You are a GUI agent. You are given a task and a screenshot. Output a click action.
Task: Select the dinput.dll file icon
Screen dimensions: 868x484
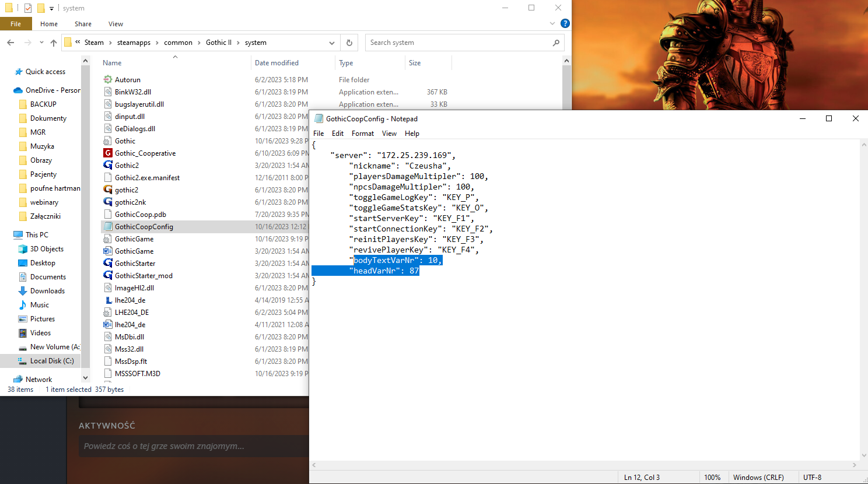[107, 116]
